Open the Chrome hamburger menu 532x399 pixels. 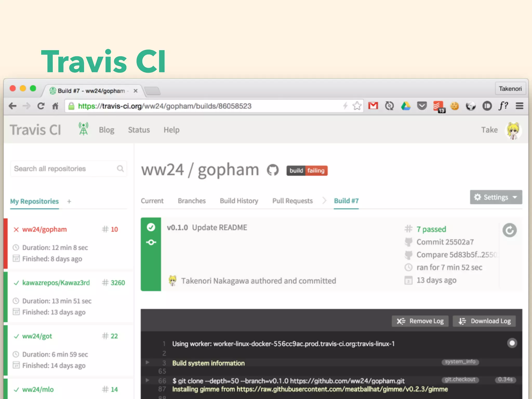pos(520,106)
